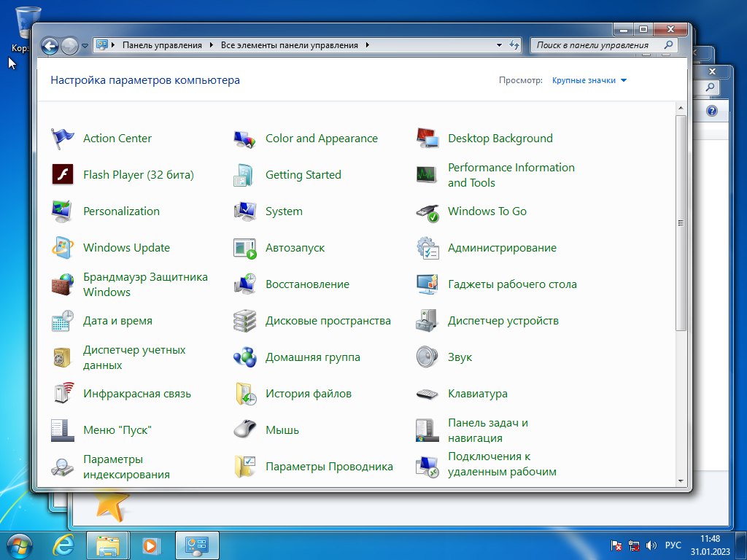Click the System computer icon
Image resolution: width=747 pixels, height=560 pixels.
click(245, 211)
